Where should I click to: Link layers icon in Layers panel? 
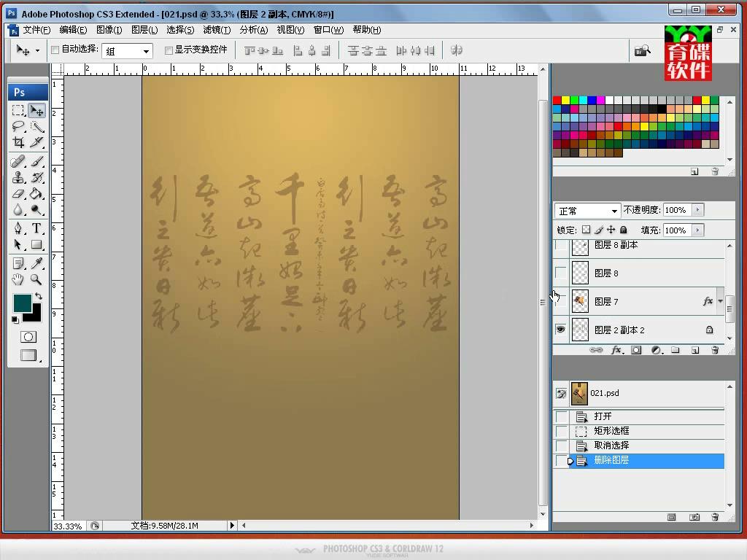coord(596,350)
